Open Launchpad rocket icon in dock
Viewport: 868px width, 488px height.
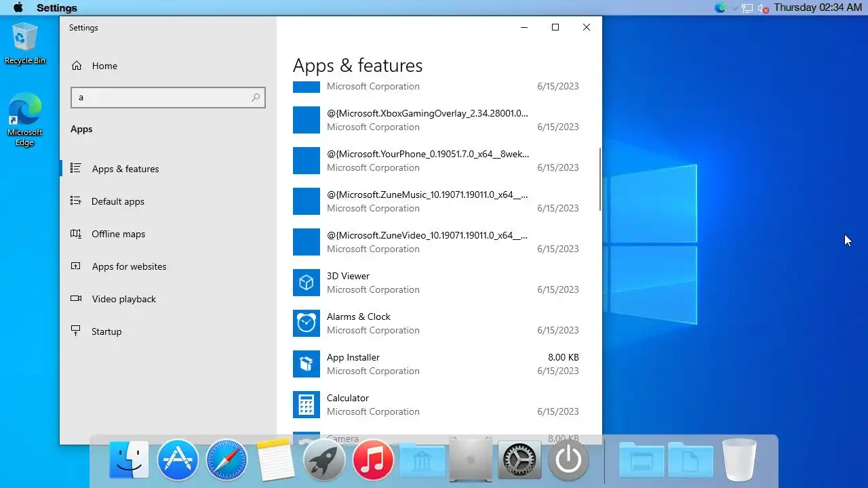pyautogui.click(x=324, y=460)
